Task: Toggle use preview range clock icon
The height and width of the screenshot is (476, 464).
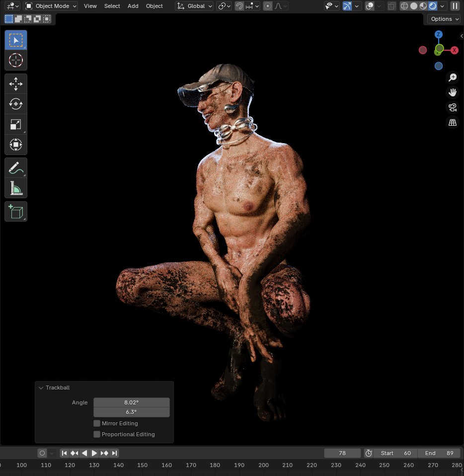Action: [x=369, y=453]
